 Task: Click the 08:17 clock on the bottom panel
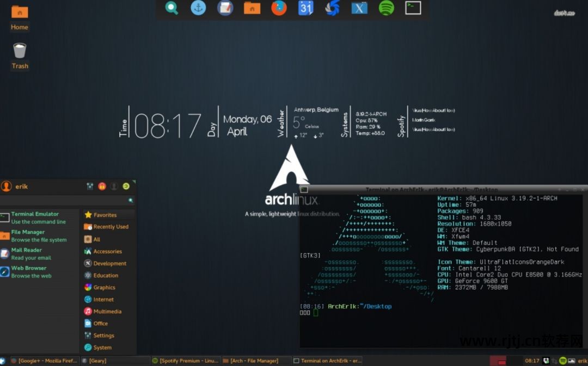[532, 361]
